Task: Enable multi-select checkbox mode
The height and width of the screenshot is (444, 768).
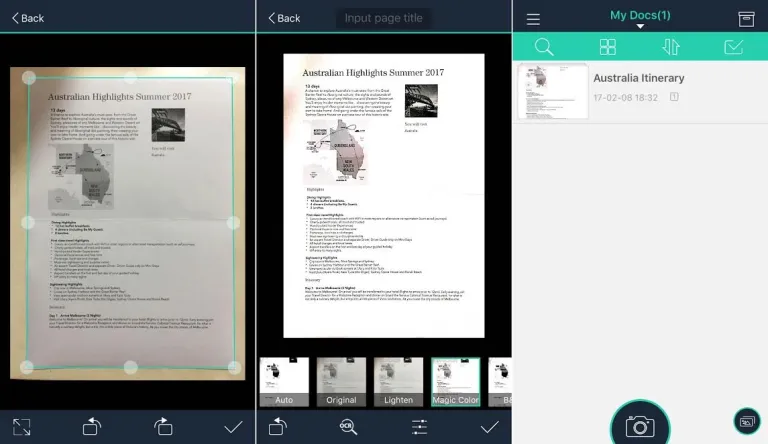Action: (733, 47)
